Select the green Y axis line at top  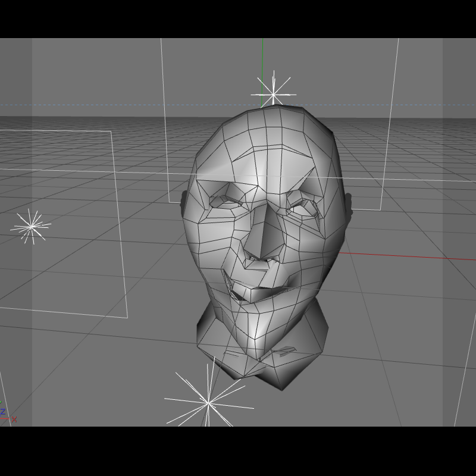coord(262,73)
